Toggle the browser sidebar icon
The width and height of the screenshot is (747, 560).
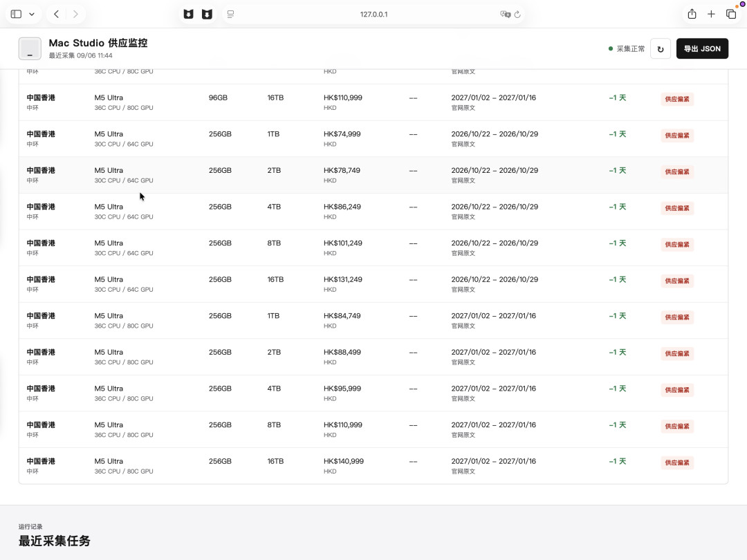pos(16,15)
